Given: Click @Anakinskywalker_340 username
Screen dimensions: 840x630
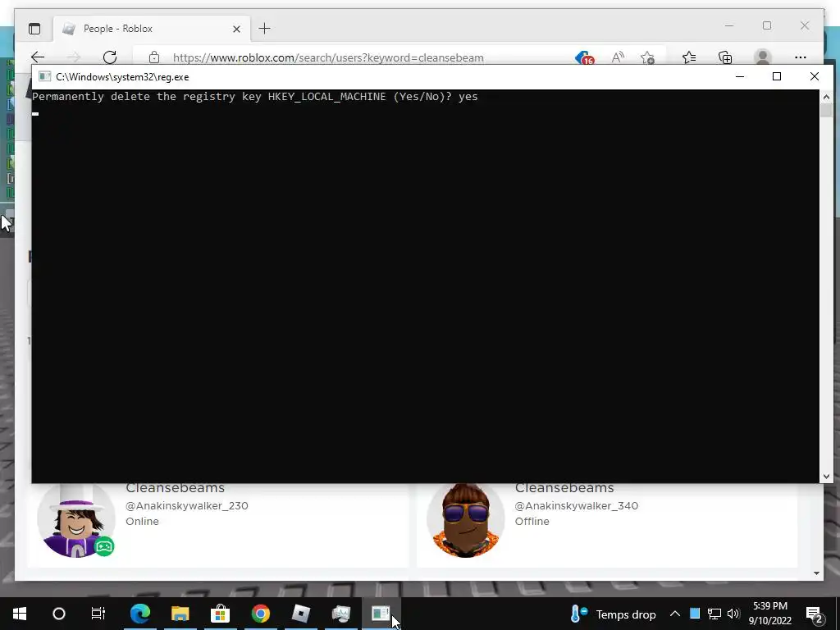Looking at the screenshot, I should (x=577, y=505).
